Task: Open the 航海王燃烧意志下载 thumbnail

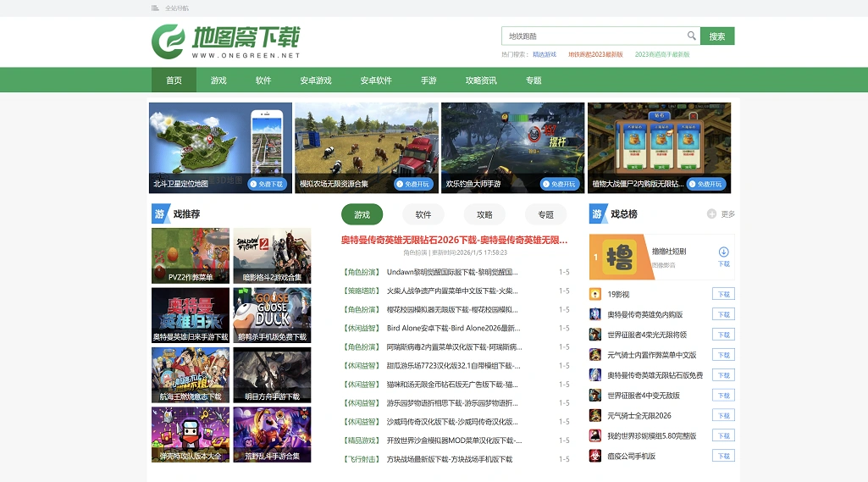Action: click(191, 375)
